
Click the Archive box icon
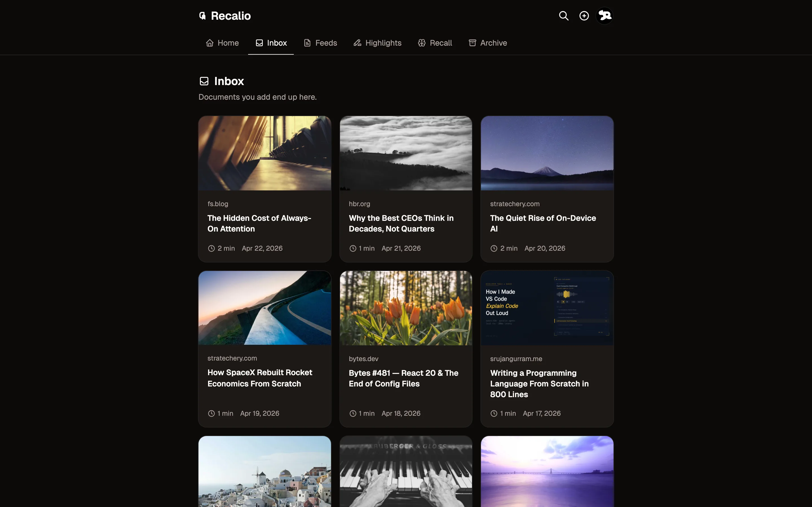tap(472, 43)
